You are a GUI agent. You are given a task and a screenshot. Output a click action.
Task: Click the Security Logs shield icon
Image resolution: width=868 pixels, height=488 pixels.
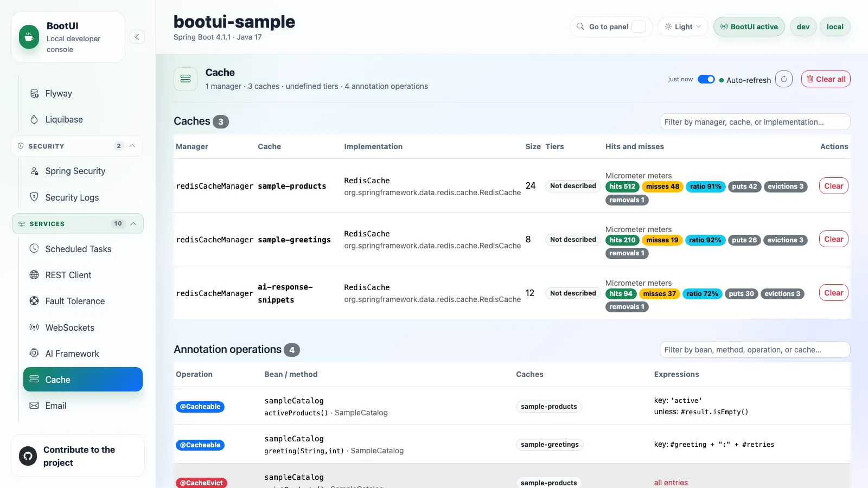pyautogui.click(x=34, y=197)
